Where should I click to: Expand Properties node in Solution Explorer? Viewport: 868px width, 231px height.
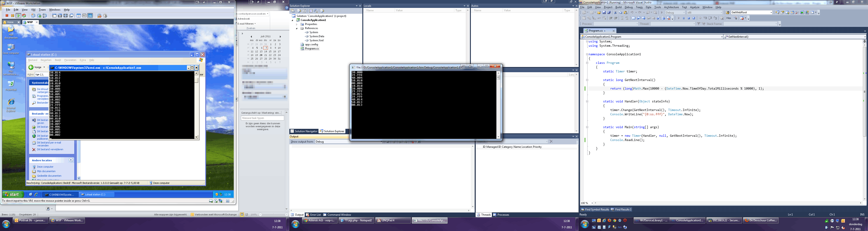[297, 25]
